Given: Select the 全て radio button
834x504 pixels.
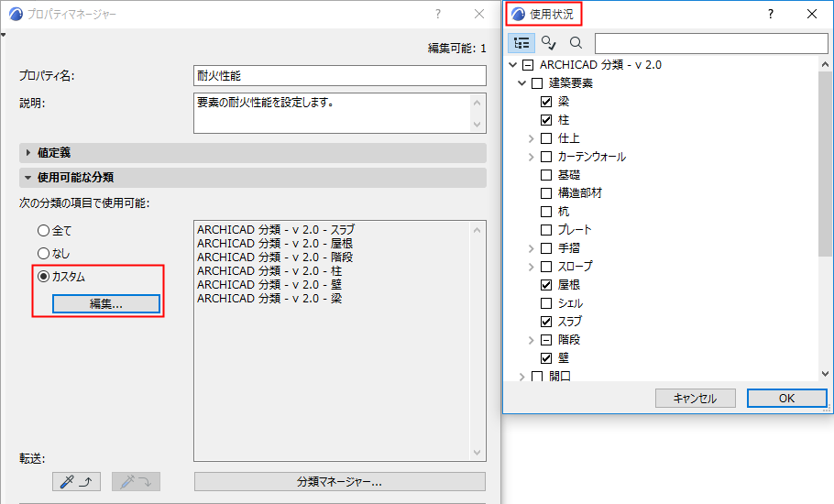Looking at the screenshot, I should click(44, 230).
